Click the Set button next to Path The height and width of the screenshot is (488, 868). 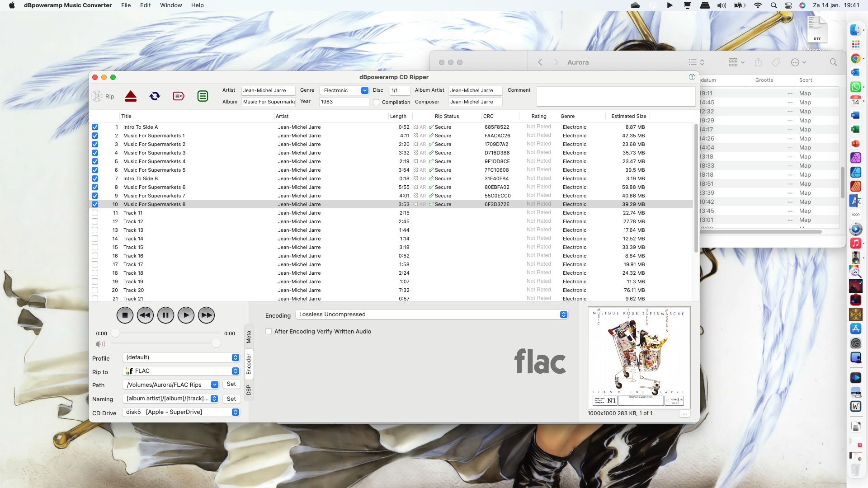click(231, 384)
